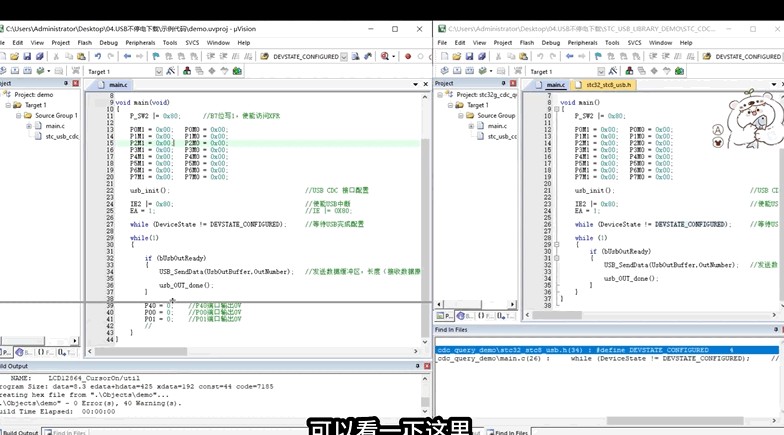Viewport: 784px width, 435px height.
Task: Select main.c tab in demo editor
Action: tap(113, 85)
